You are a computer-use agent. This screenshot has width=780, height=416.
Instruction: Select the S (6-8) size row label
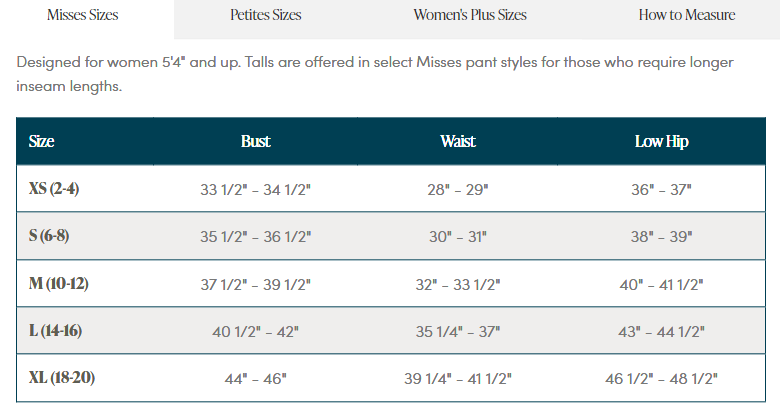pos(49,235)
